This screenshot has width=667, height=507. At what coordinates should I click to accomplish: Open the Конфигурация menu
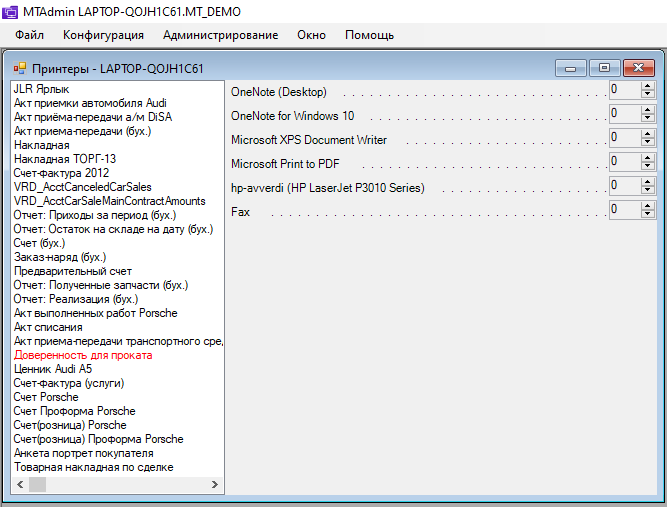[x=103, y=35]
